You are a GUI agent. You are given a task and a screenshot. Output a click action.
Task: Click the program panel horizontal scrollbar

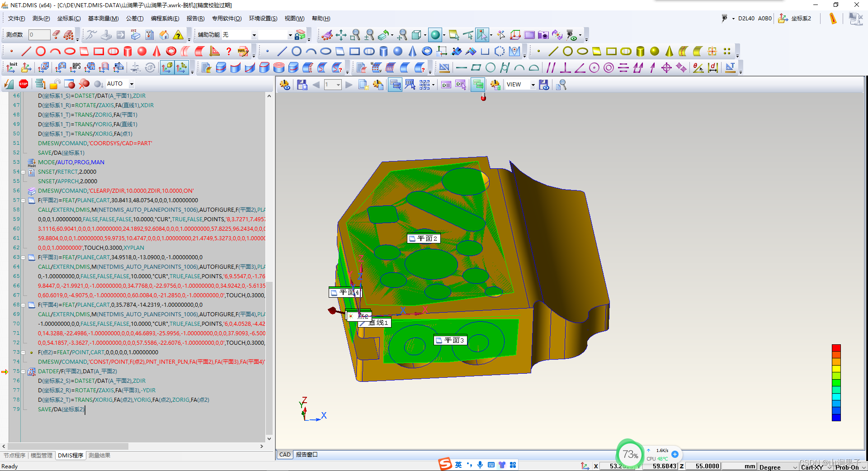coord(69,446)
